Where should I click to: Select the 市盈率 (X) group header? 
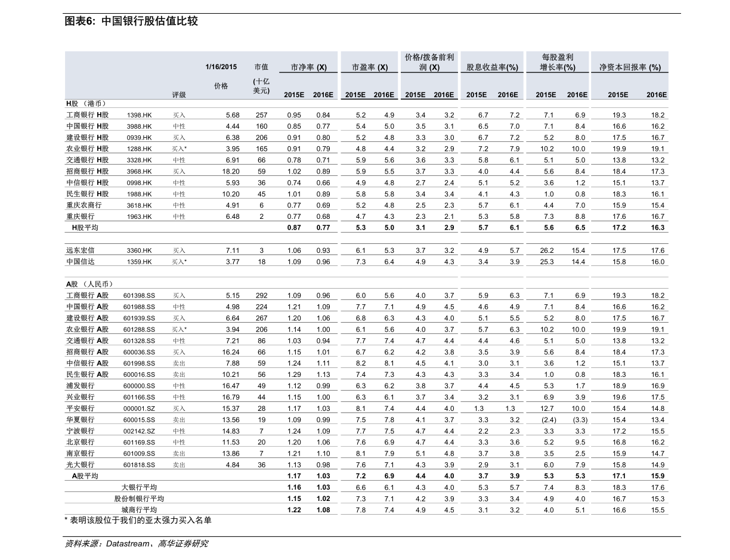pyautogui.click(x=370, y=67)
